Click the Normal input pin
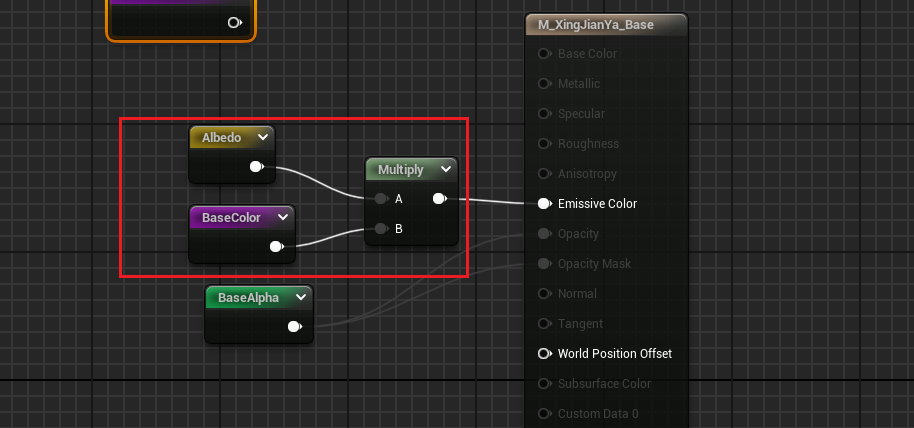This screenshot has height=428, width=914. click(544, 294)
